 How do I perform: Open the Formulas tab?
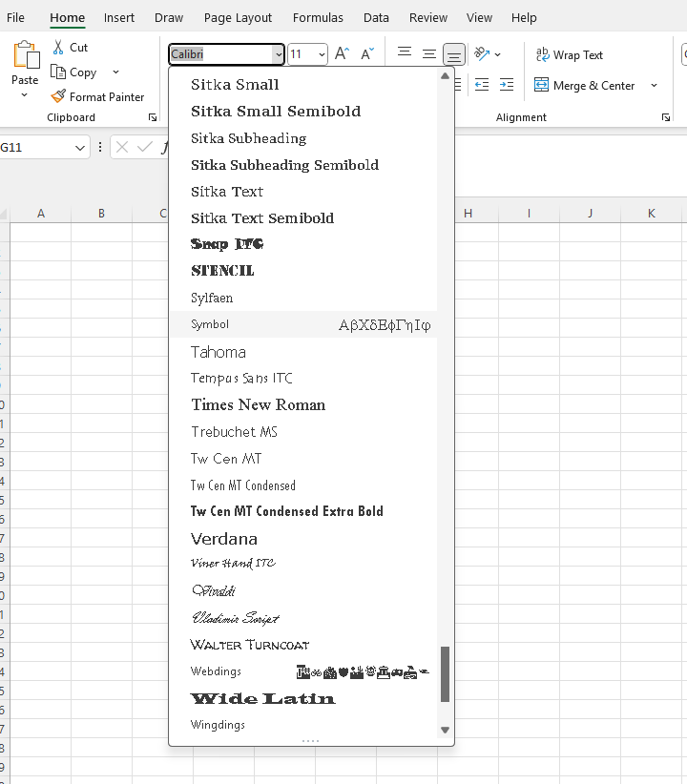coord(318,18)
